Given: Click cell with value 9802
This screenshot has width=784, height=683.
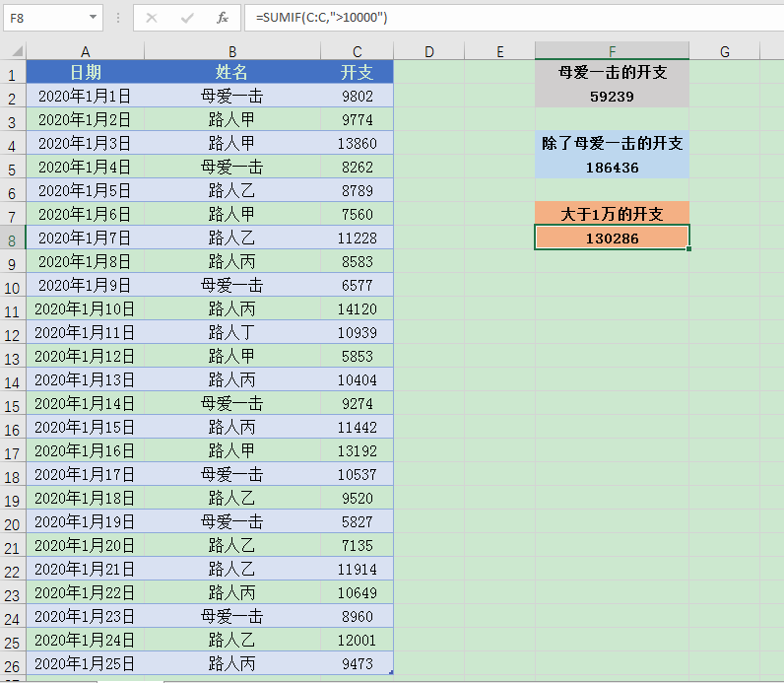Looking at the screenshot, I should pyautogui.click(x=357, y=96).
